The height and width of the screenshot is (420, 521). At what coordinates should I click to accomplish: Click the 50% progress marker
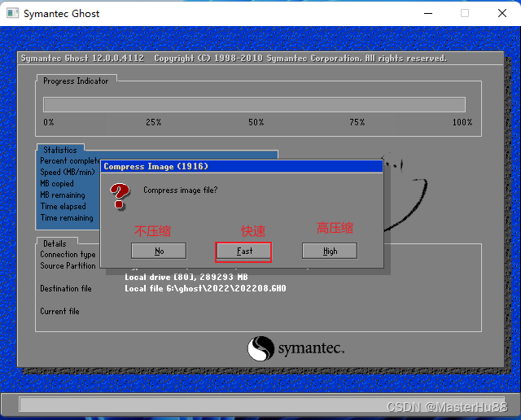[256, 122]
